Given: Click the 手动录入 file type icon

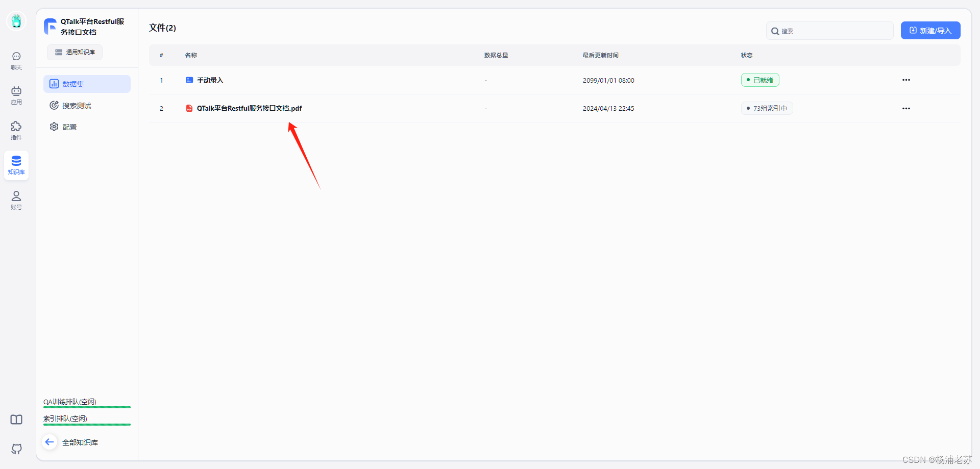Looking at the screenshot, I should [x=189, y=80].
